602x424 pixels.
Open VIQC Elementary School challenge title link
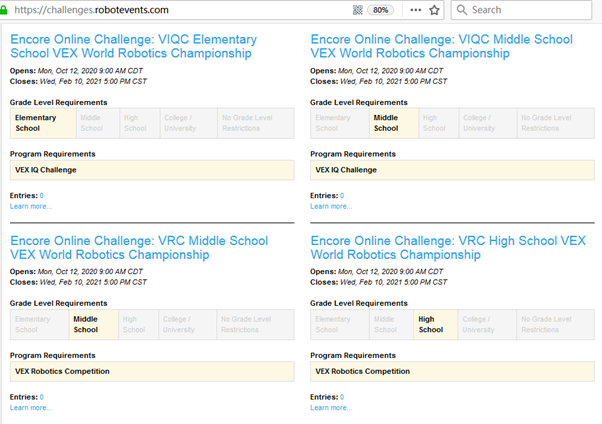tap(134, 46)
